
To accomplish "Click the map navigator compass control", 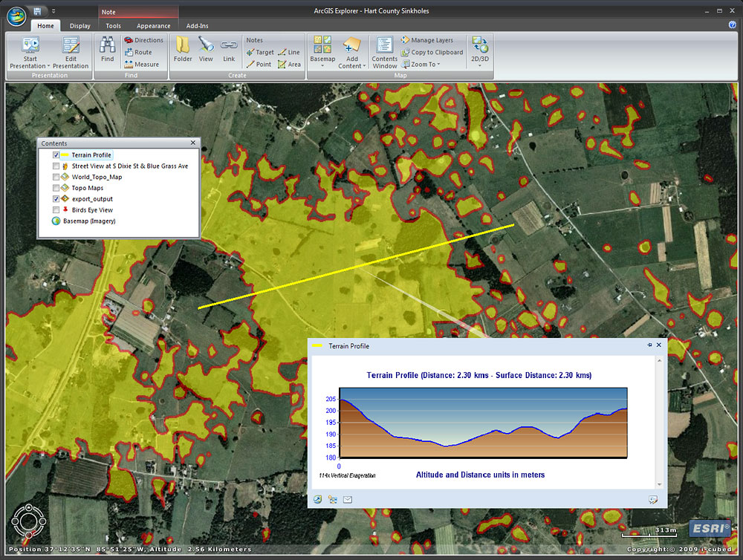I will click(x=28, y=521).
